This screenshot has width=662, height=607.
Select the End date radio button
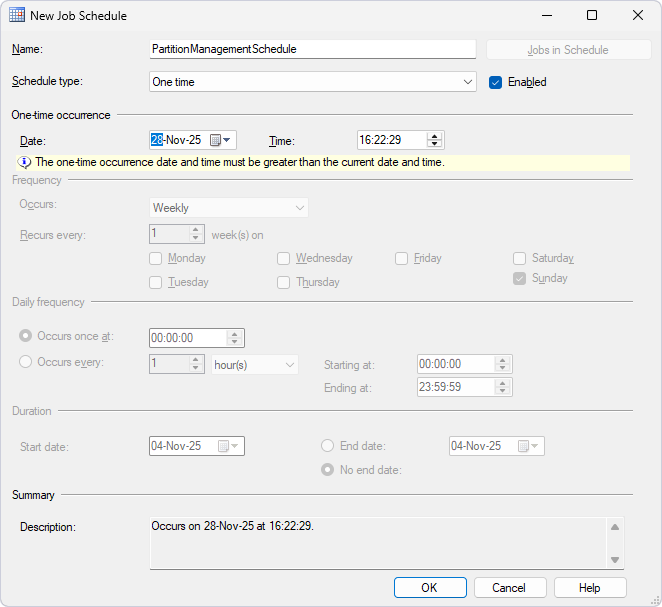328,446
